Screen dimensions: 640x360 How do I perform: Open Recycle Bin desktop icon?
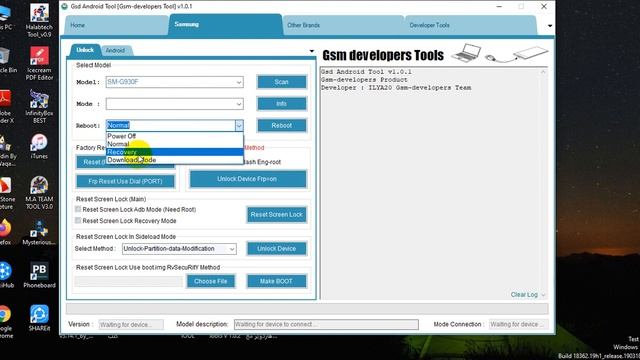pyautogui.click(x=6, y=60)
